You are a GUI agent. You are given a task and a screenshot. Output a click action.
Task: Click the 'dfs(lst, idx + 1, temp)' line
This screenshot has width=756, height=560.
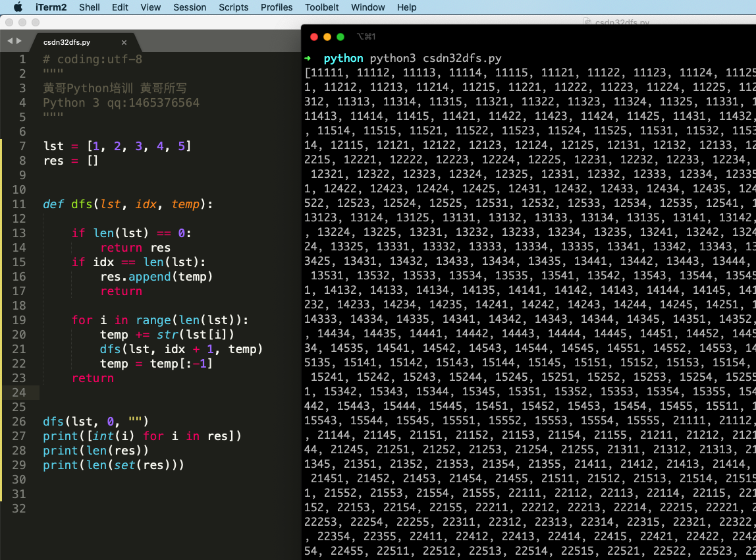[x=181, y=349]
